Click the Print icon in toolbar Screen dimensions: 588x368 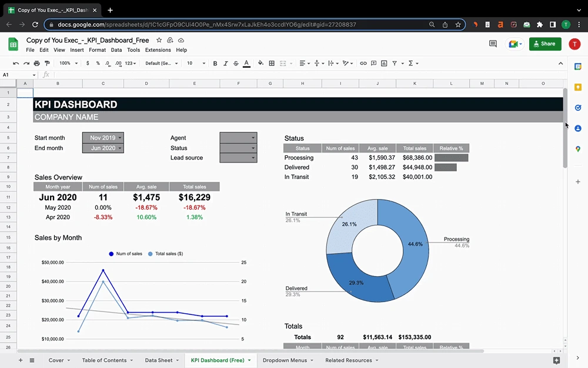[36, 63]
